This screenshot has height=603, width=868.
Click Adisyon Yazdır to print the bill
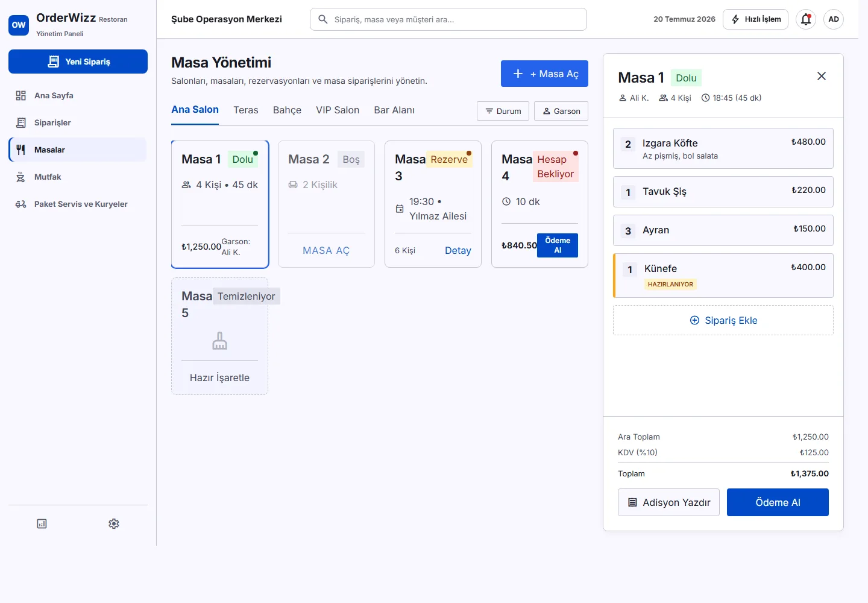pos(669,502)
